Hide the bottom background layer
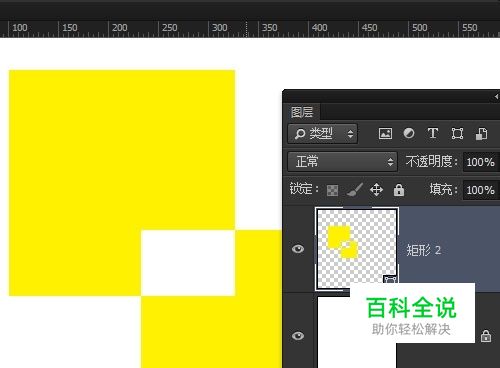500x368 pixels. click(298, 336)
